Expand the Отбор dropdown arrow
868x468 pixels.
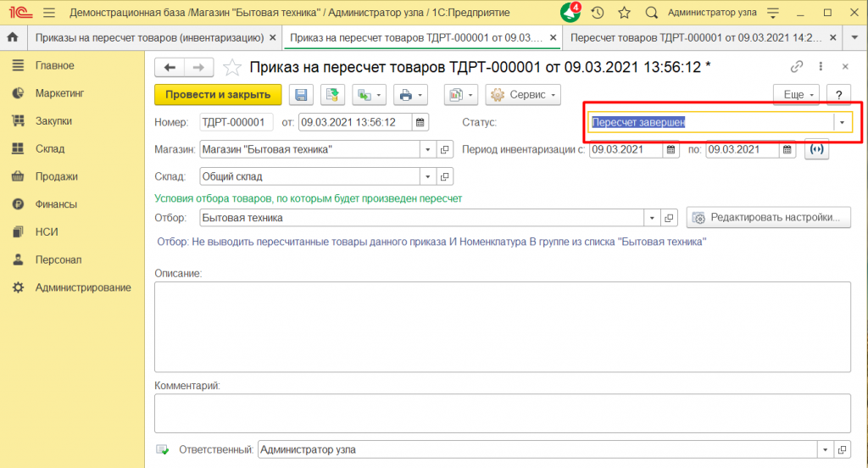(652, 218)
